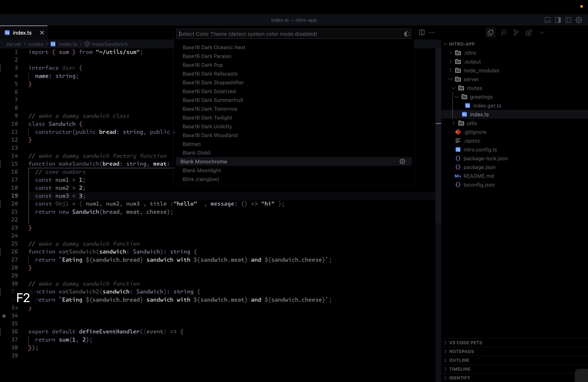Expand the node_modules folder
The height and width of the screenshot is (382, 588).
[514, 70]
